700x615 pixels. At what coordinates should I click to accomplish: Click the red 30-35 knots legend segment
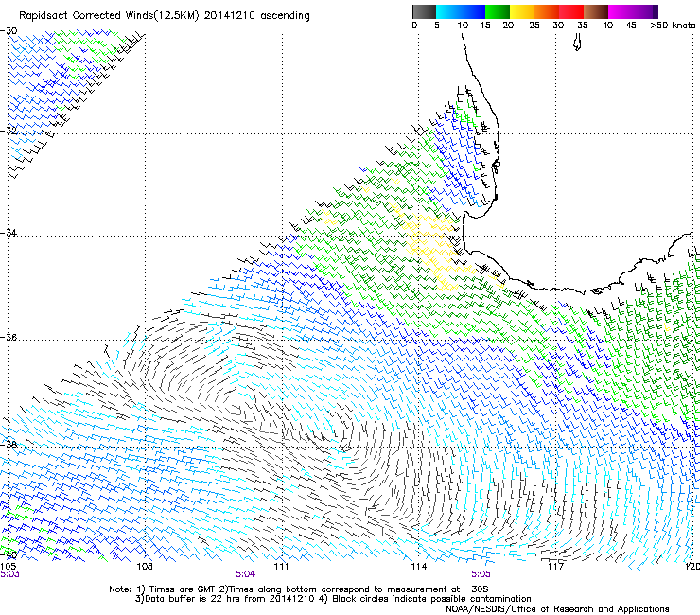point(571,11)
